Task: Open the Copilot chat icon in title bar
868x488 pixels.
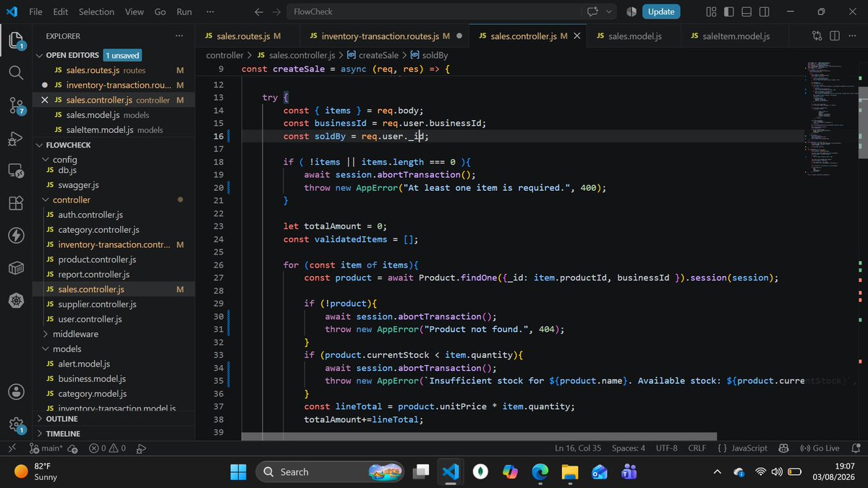Action: point(593,12)
